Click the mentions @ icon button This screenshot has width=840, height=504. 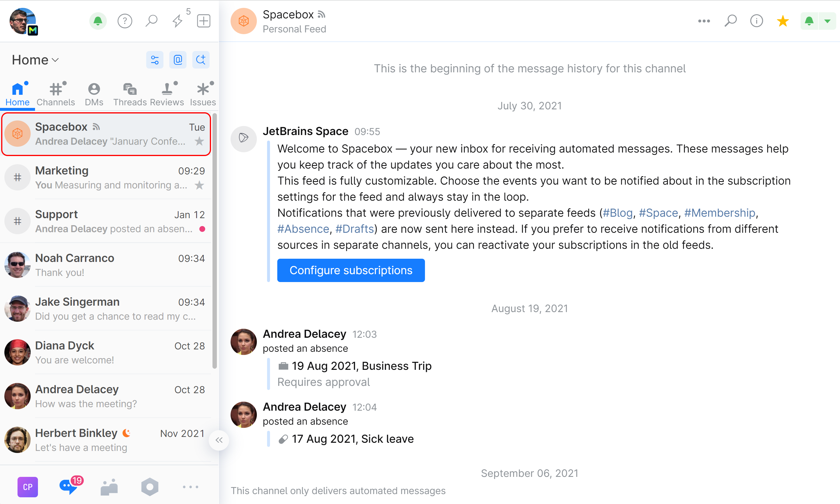tap(178, 60)
